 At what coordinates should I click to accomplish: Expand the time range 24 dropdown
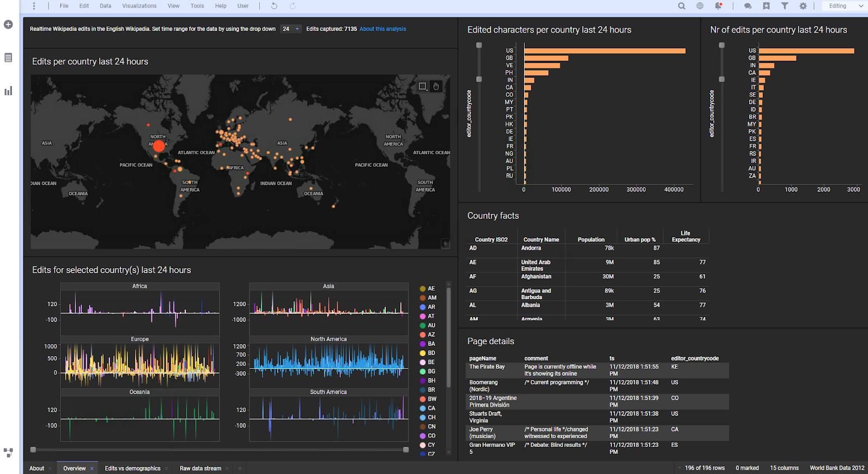(291, 29)
